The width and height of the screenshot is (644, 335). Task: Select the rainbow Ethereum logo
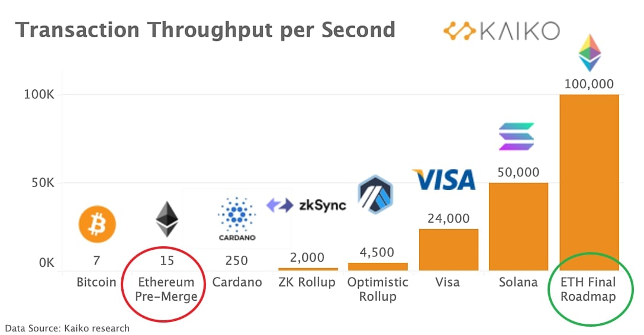click(x=590, y=53)
